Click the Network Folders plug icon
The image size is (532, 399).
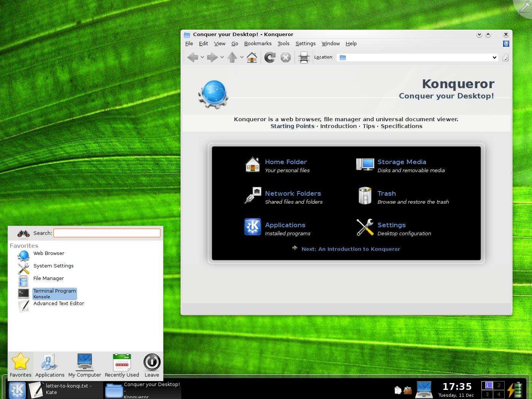tap(252, 196)
